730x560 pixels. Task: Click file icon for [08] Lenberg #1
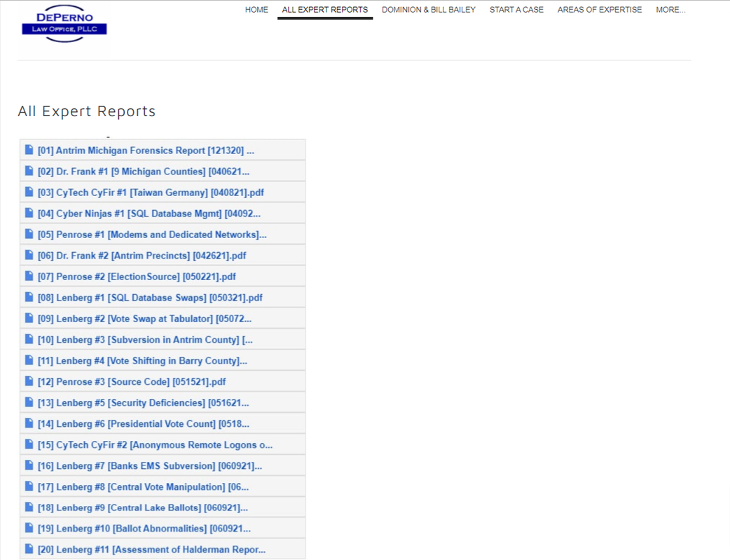coord(29,297)
